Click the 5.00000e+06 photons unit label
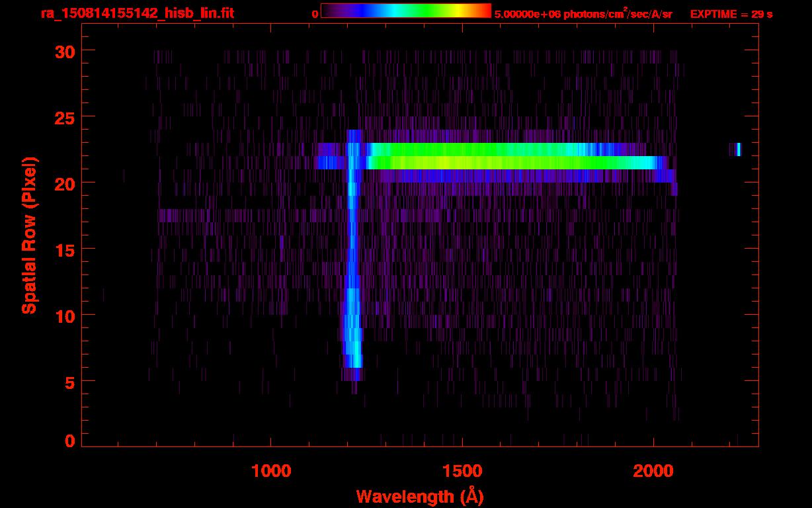 click(583, 13)
